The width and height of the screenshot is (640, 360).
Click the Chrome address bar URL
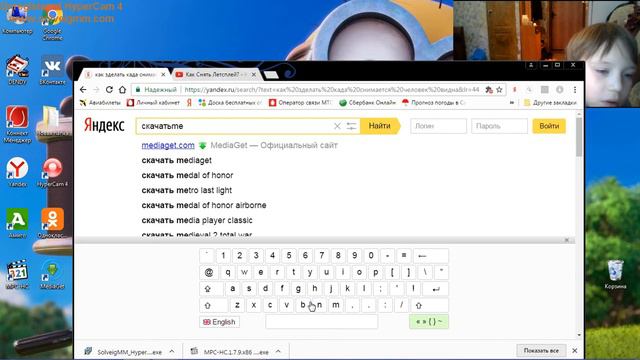[331, 90]
